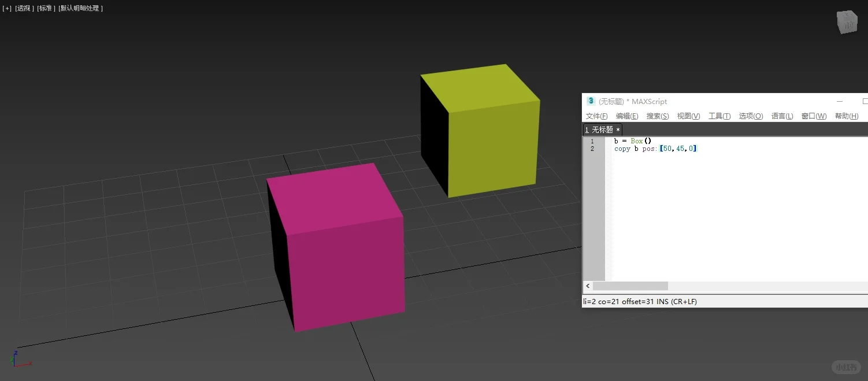
Task: Open the 选项(O) menu
Action: 750,116
